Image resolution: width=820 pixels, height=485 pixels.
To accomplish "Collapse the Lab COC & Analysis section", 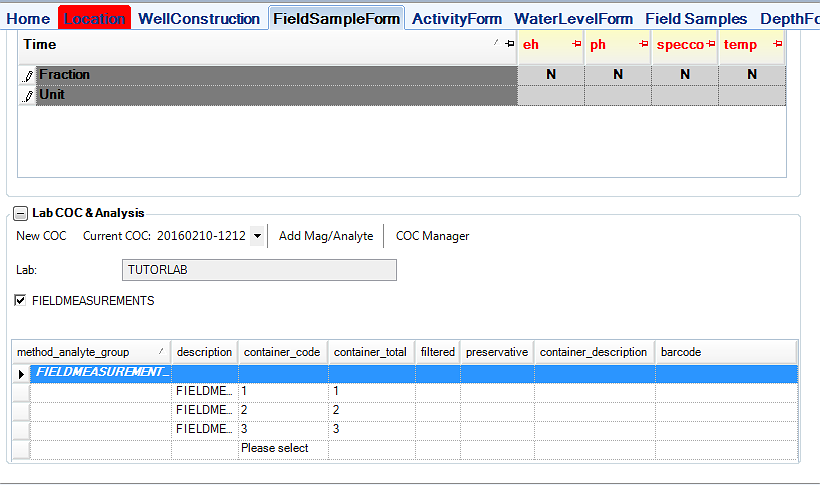I will pos(20,213).
